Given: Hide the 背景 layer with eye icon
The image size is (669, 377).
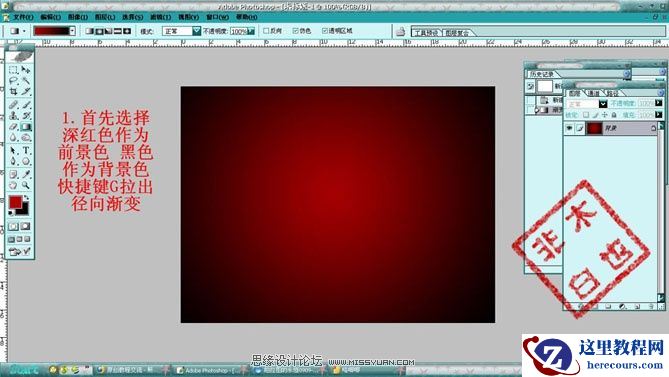Looking at the screenshot, I should coord(569,128).
